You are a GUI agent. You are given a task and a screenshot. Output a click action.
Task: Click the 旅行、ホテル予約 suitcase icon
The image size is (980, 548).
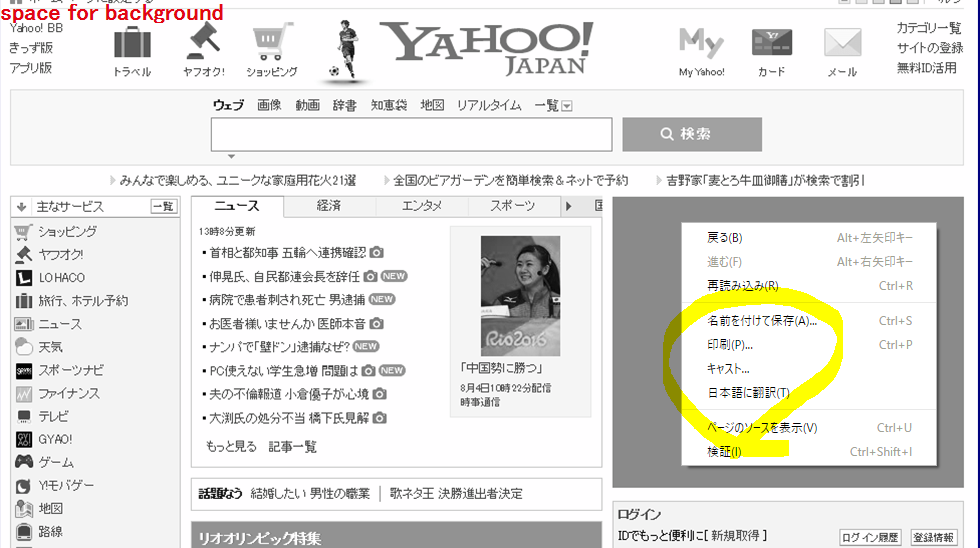click(24, 301)
